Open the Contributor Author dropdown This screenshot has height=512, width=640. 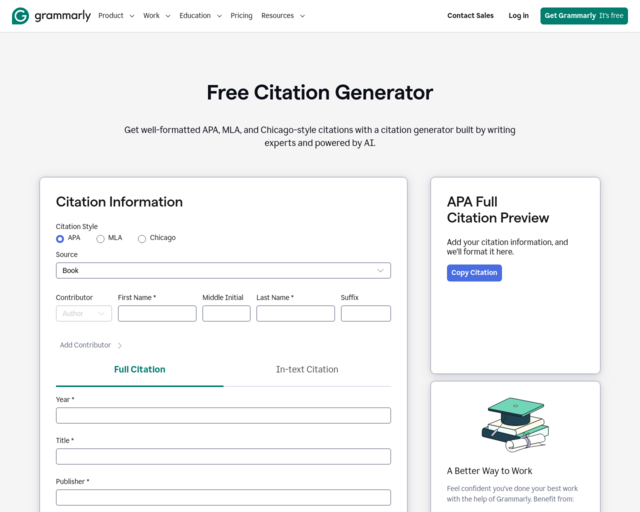click(84, 314)
